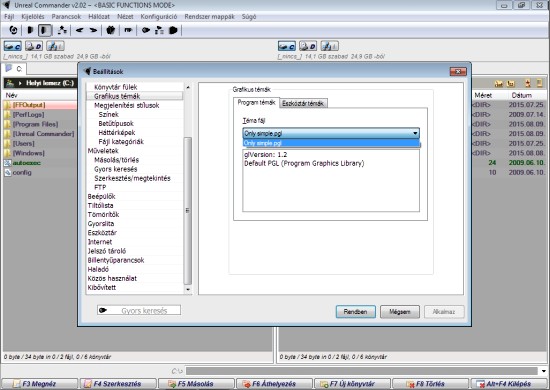Screen dimensions: 550x390
Task: Select Megjelenítési stílusok in settings tree
Action: pyautogui.click(x=127, y=105)
